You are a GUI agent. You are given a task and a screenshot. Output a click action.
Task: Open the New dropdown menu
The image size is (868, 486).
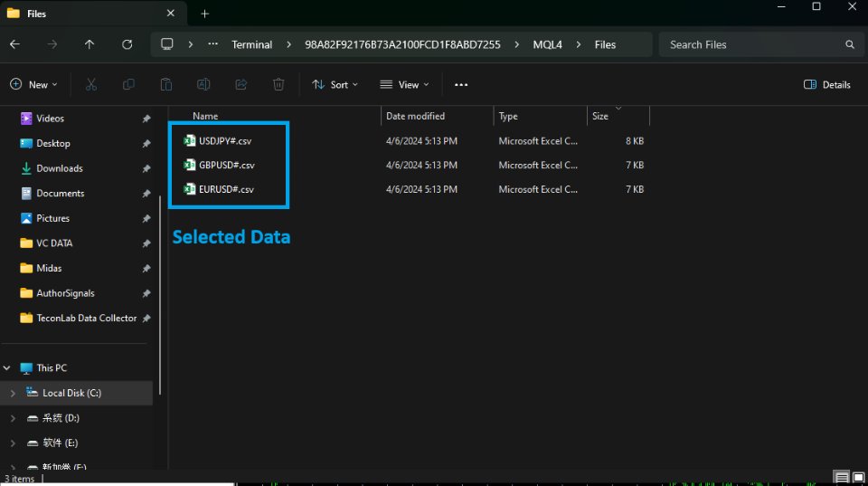33,85
